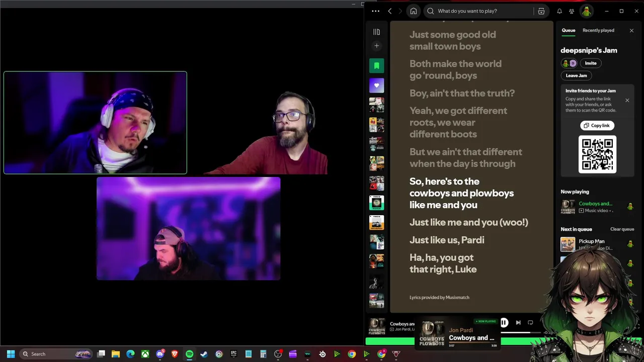The image size is (644, 362).
Task: Open Epic Games Launcher from the taskbar
Action: (233, 354)
